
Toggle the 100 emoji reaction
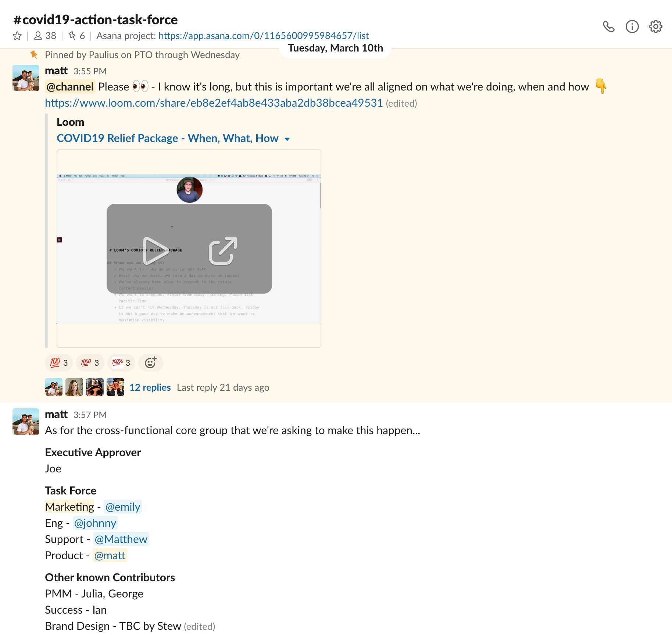59,363
